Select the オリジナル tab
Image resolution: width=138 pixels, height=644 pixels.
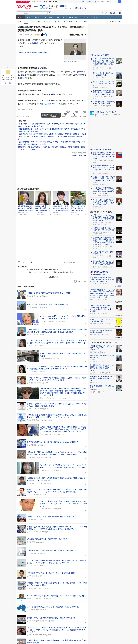[x=60, y=17]
